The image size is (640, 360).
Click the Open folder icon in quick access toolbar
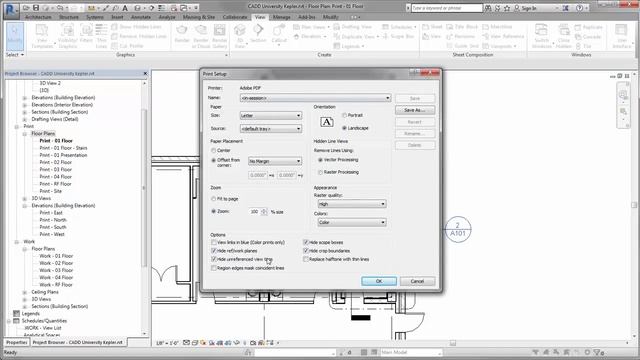pos(27,8)
